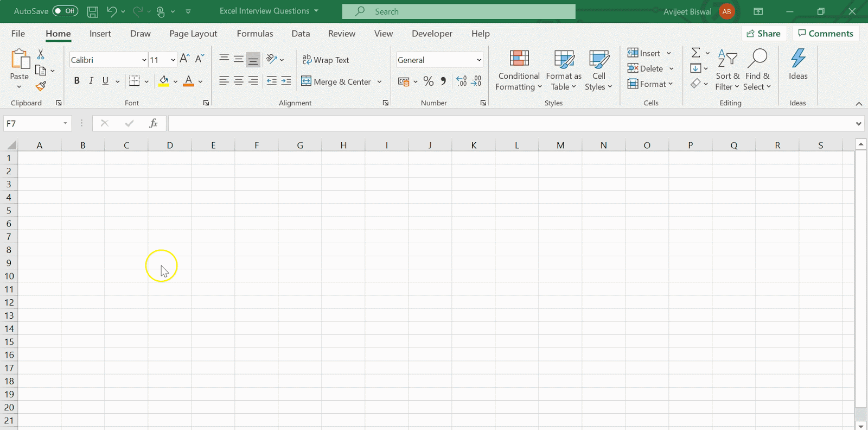Apply top align to cells
The image size is (868, 430).
(x=224, y=59)
